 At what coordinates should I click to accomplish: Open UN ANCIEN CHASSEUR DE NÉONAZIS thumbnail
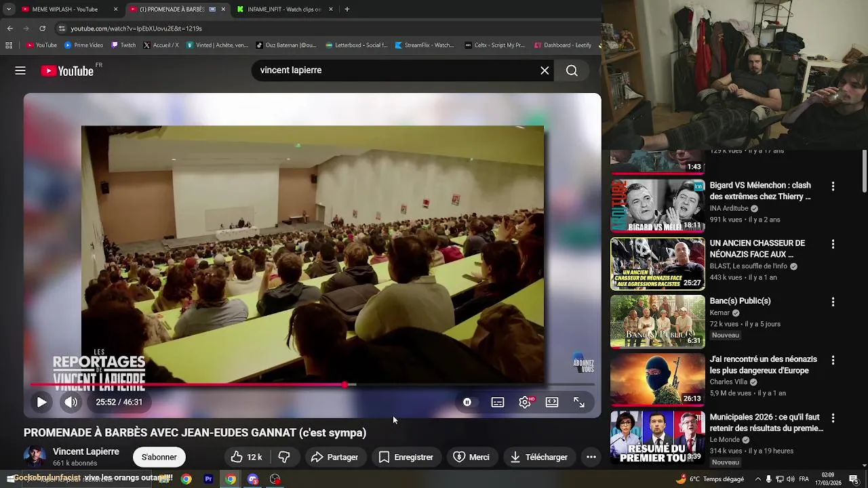(657, 264)
